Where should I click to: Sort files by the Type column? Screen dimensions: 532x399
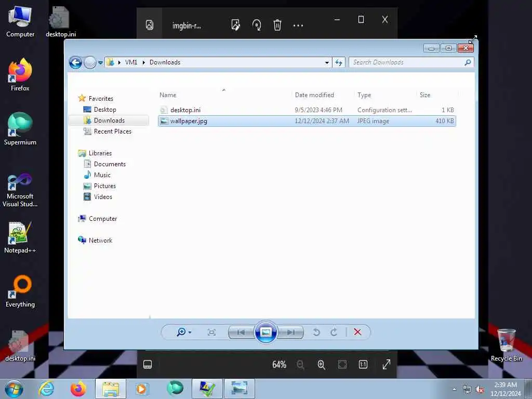coord(364,96)
